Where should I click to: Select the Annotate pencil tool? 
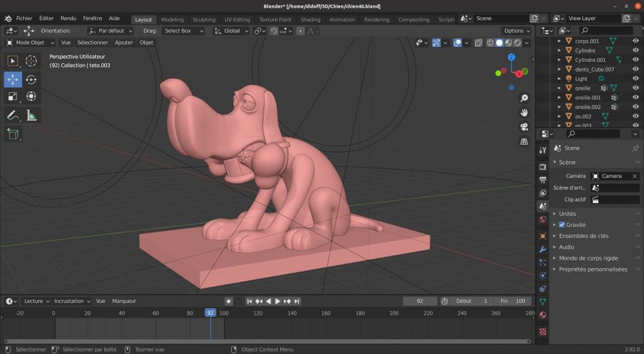pyautogui.click(x=13, y=115)
